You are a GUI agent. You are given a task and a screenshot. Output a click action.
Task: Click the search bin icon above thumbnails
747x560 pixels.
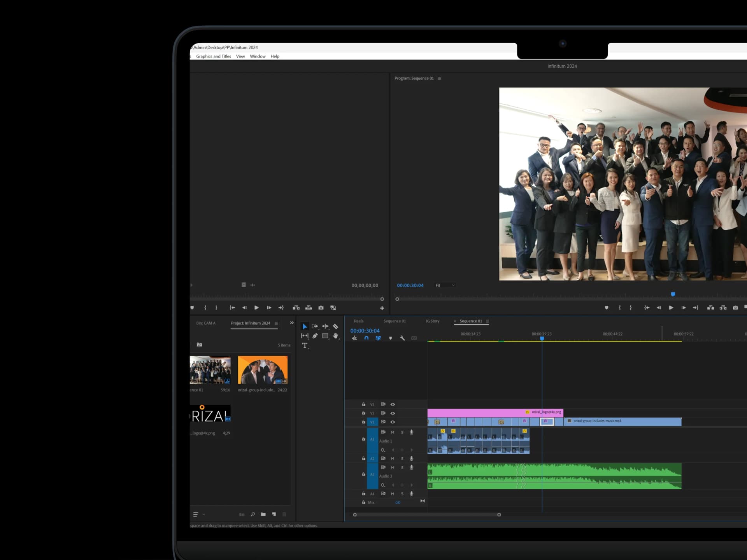point(199,345)
